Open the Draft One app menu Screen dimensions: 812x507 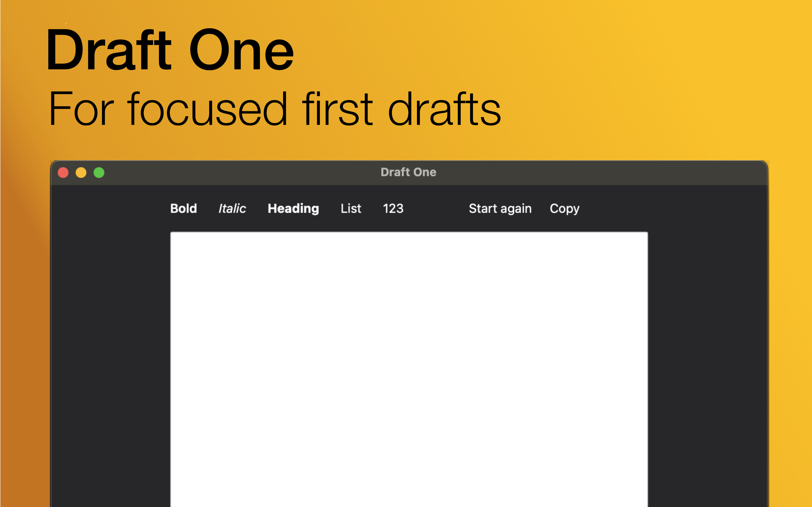tap(409, 172)
